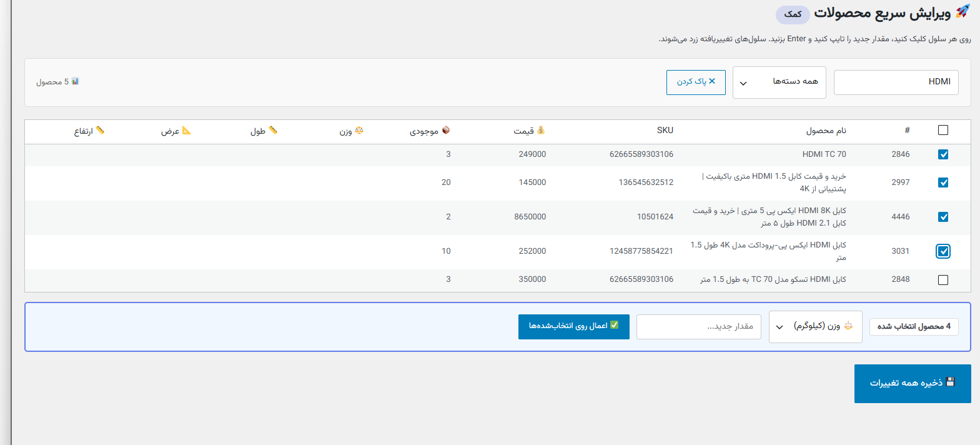Click the SKU cell 10501624
The height and width of the screenshot is (445, 980).
[x=655, y=217]
